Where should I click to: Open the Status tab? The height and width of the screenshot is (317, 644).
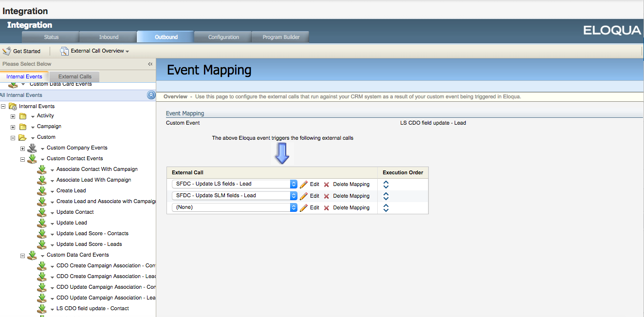pyautogui.click(x=51, y=37)
